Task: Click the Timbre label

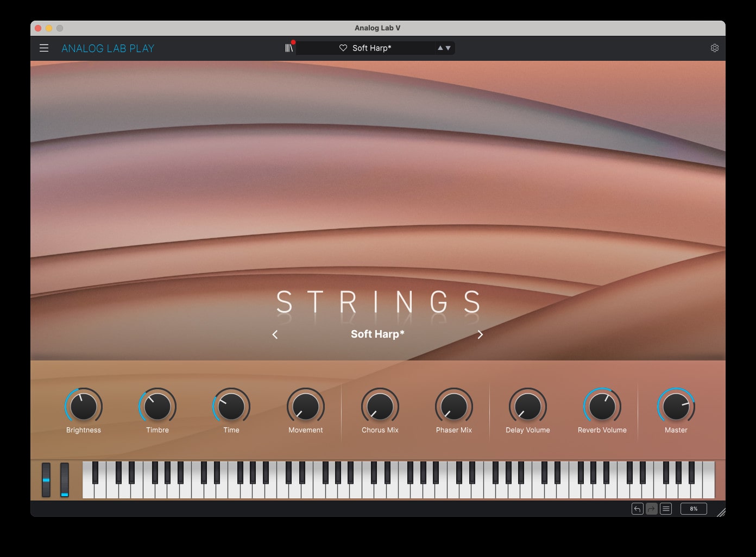Action: point(157,430)
